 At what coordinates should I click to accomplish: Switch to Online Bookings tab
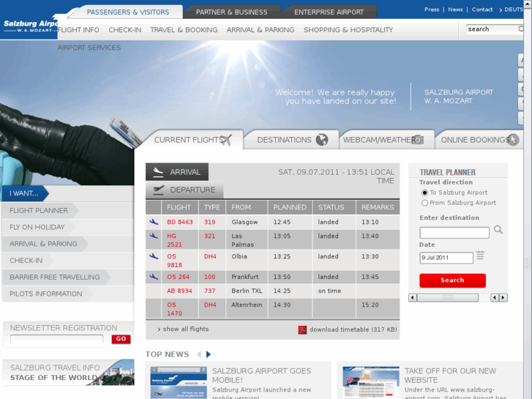click(479, 140)
